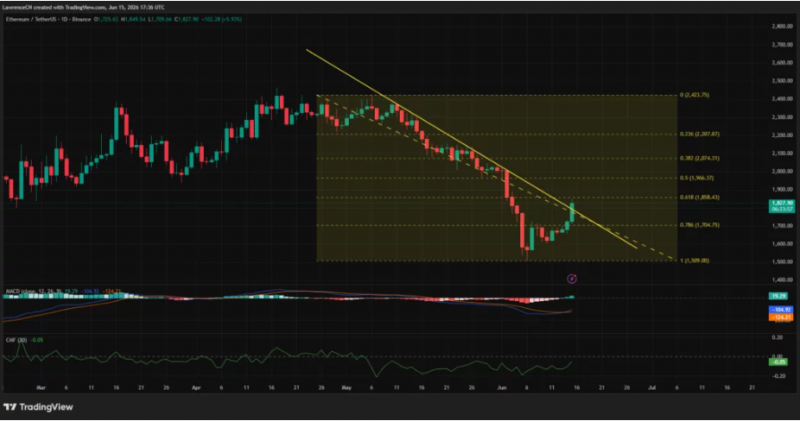Click the TradingView logo at the bottom left

click(38, 407)
